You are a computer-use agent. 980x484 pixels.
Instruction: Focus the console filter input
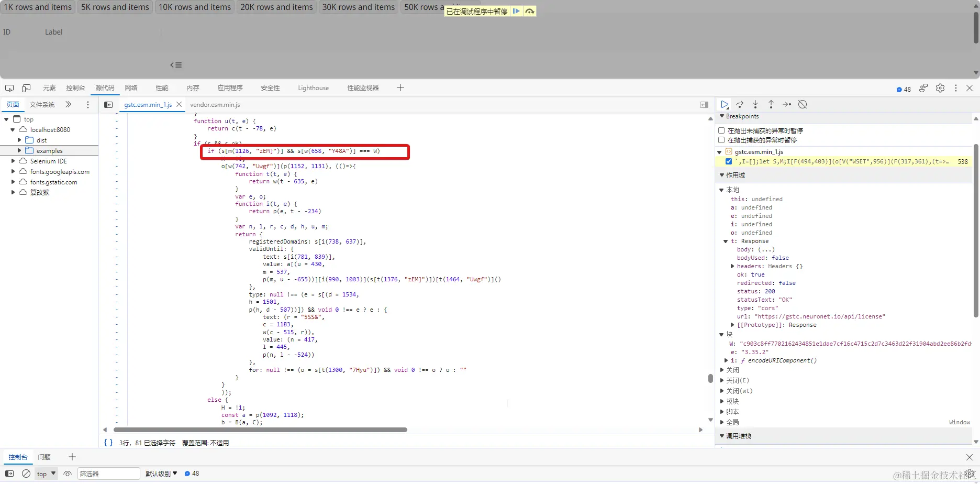[x=108, y=474]
